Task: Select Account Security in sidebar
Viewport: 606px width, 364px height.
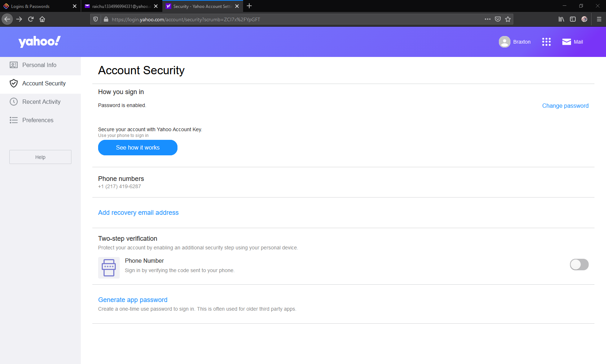Action: coord(40,83)
